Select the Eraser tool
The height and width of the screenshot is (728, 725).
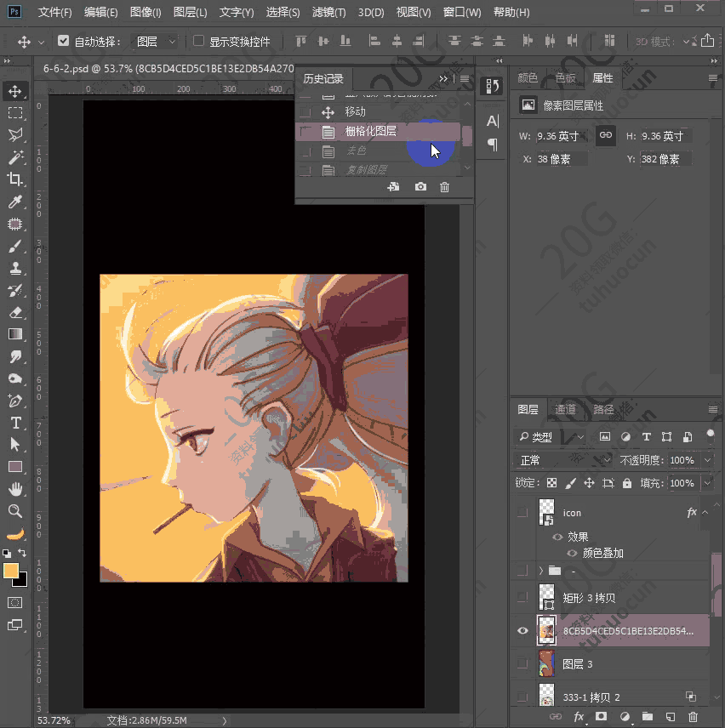[14, 312]
